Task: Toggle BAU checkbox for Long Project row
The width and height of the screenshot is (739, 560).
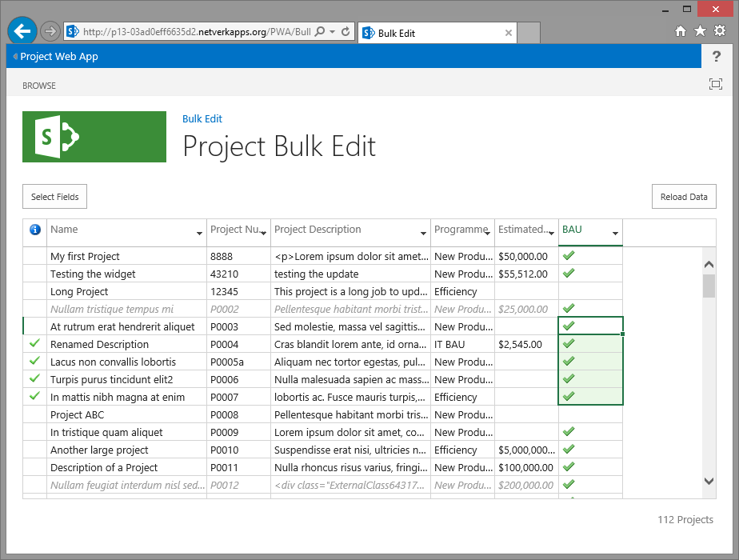Action: click(x=589, y=292)
